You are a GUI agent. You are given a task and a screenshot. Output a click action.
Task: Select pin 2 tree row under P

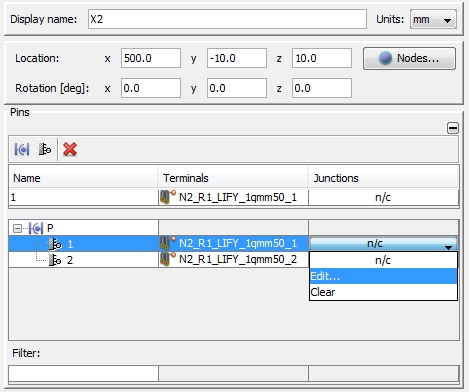[x=83, y=260]
